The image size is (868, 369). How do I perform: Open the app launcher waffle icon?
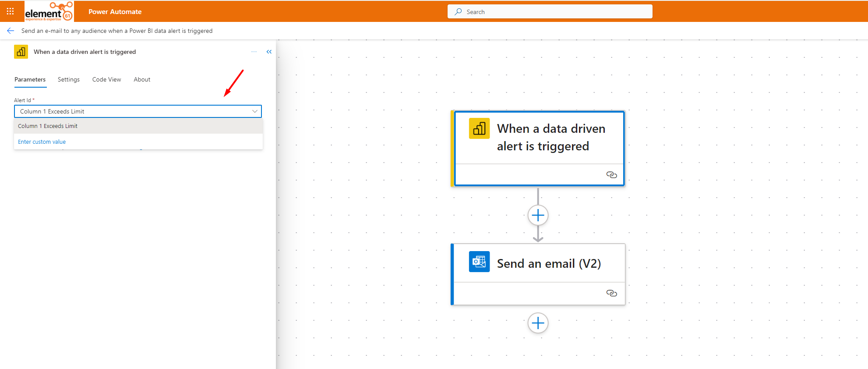click(11, 11)
